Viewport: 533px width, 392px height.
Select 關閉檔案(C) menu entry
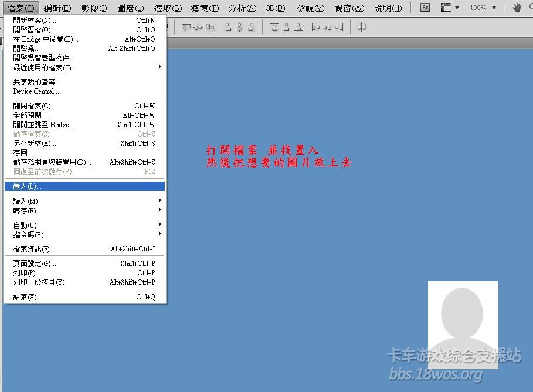click(84, 106)
